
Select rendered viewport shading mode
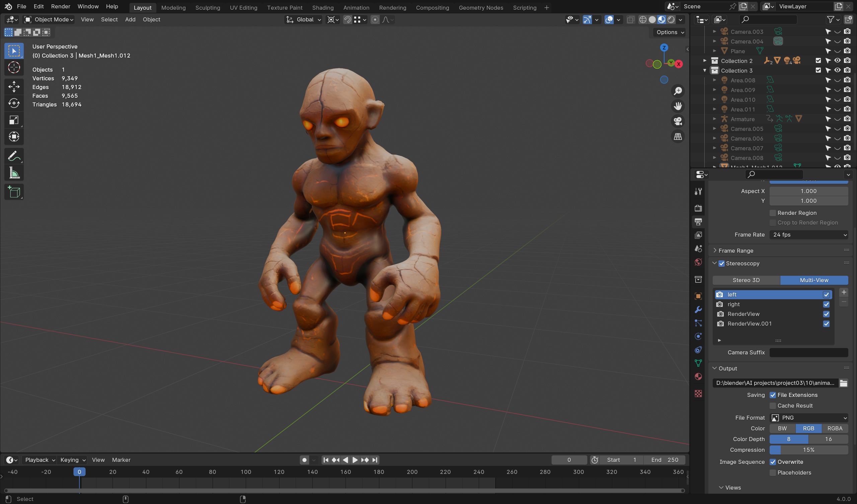[671, 20]
